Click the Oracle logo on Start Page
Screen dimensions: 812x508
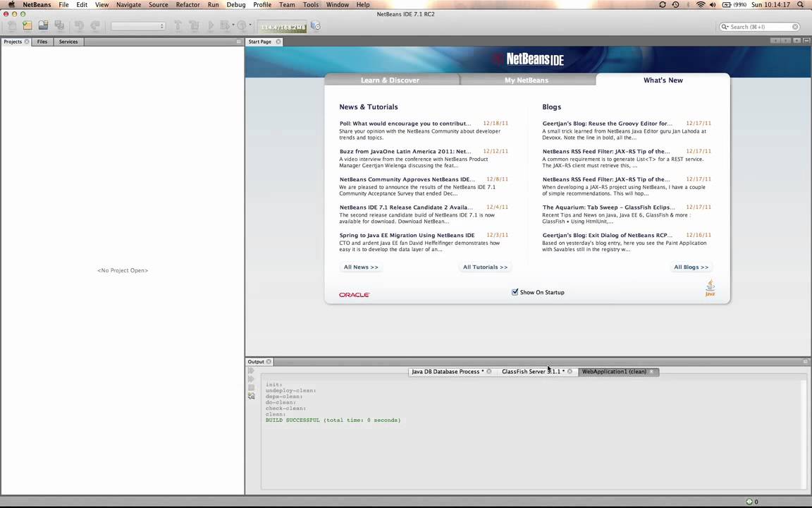(x=355, y=294)
